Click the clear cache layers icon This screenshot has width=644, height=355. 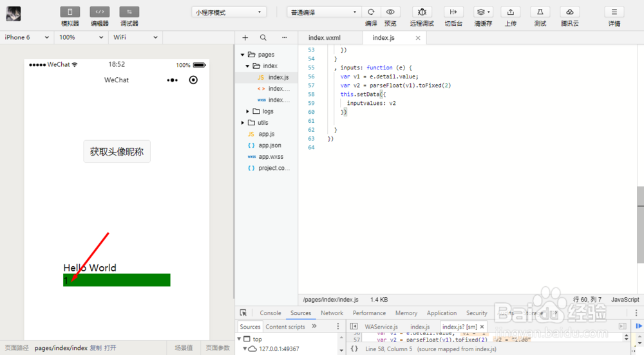pyautogui.click(x=483, y=12)
